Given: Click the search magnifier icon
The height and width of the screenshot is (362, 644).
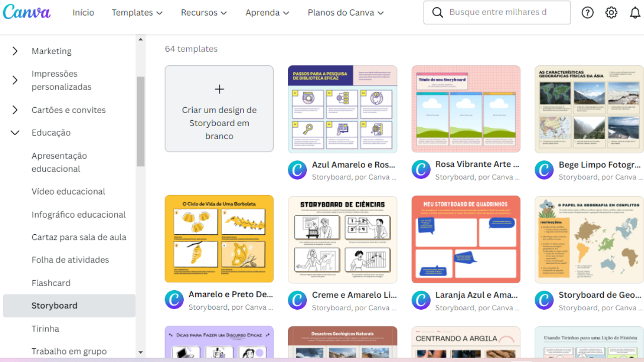Looking at the screenshot, I should point(437,12).
